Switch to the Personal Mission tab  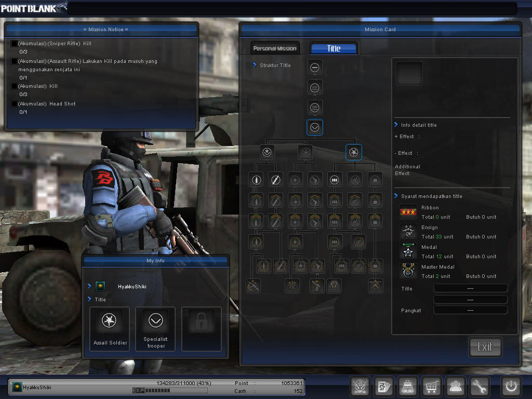275,48
